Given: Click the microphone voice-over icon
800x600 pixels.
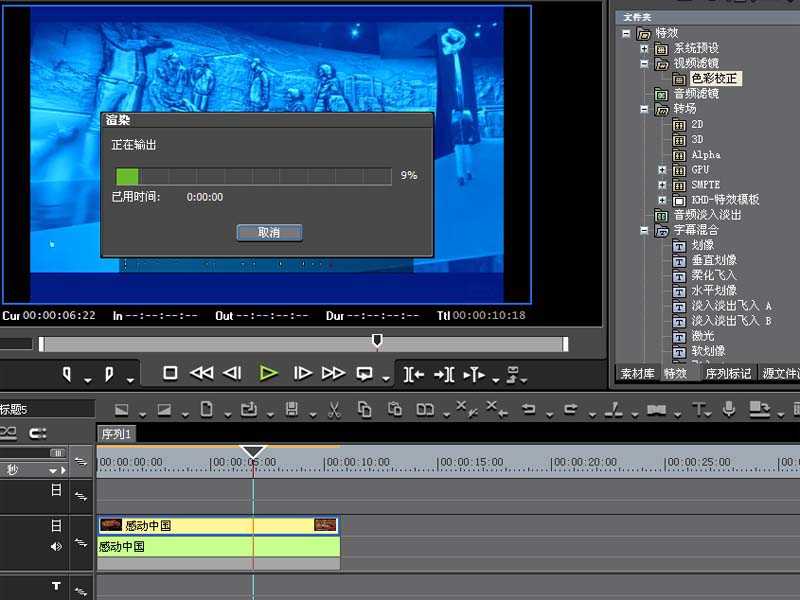Looking at the screenshot, I should click(x=729, y=409).
